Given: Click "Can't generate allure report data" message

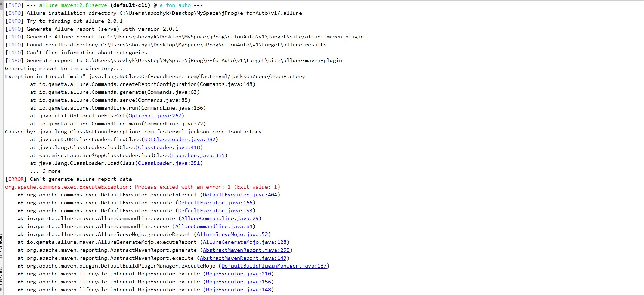Looking at the screenshot, I should [81, 179].
